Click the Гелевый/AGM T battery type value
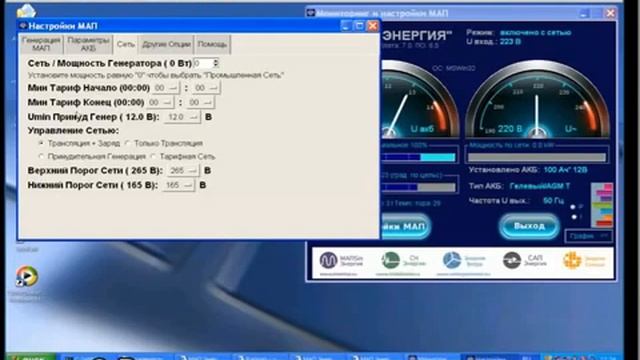 [x=540, y=186]
